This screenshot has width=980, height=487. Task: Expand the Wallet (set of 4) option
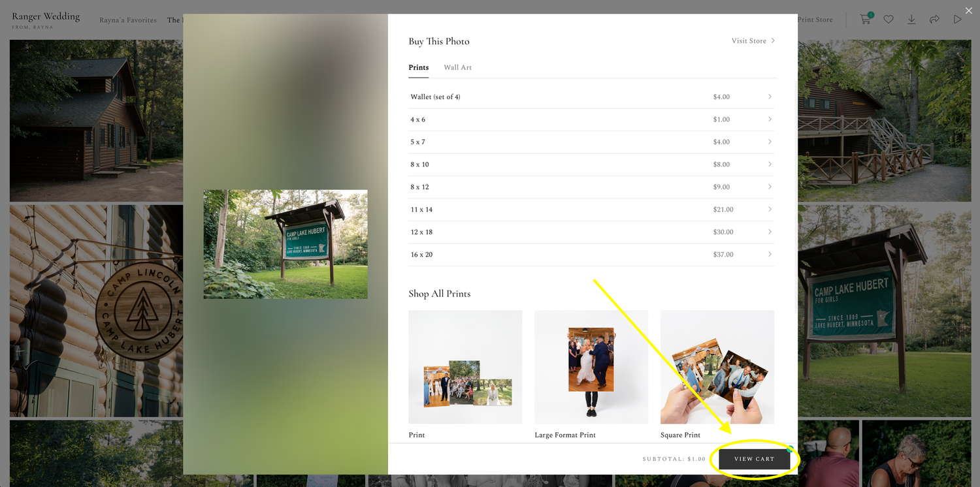click(591, 97)
